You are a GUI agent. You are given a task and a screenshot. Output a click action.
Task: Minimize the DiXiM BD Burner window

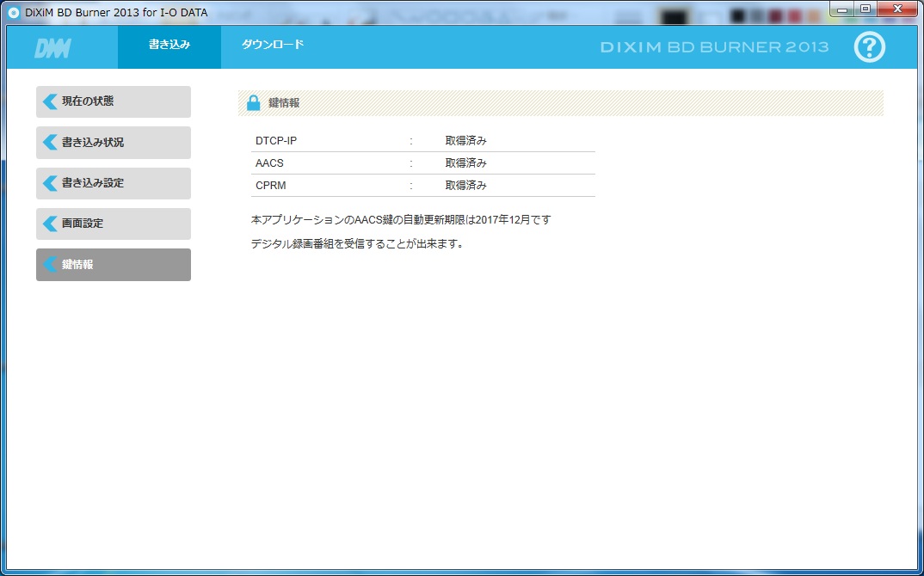pos(842,9)
